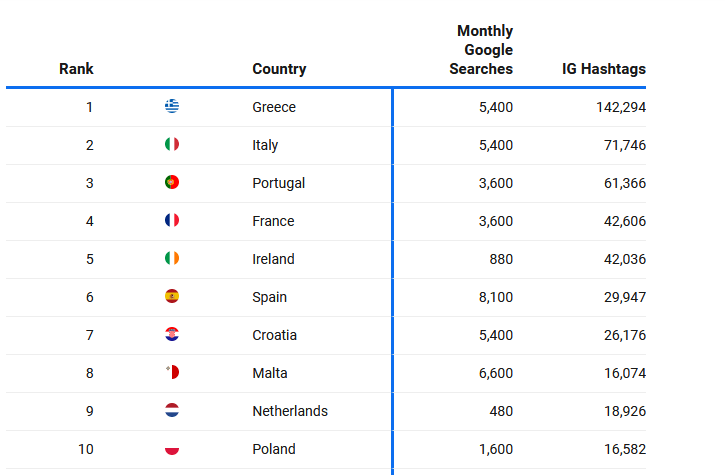Image resolution: width=725 pixels, height=475 pixels.
Task: Sort by the IG Hashtags header
Action: pyautogui.click(x=604, y=69)
